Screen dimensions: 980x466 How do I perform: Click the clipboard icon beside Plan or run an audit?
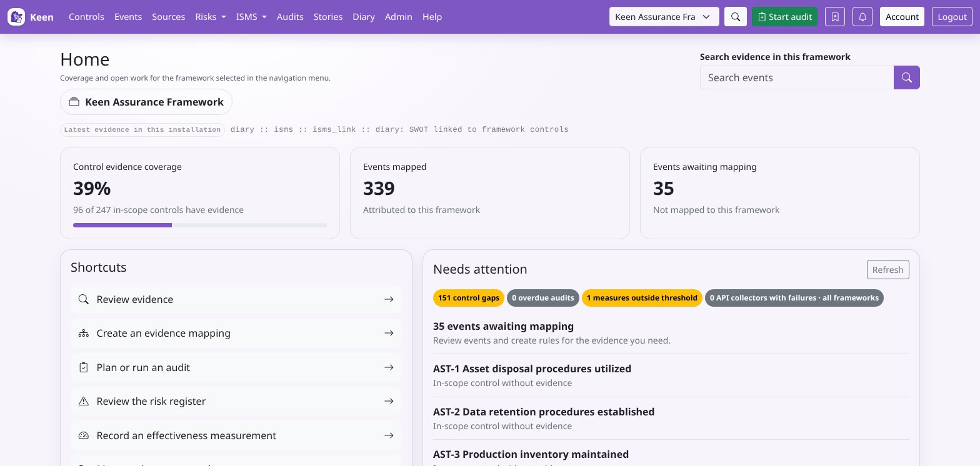(x=83, y=367)
